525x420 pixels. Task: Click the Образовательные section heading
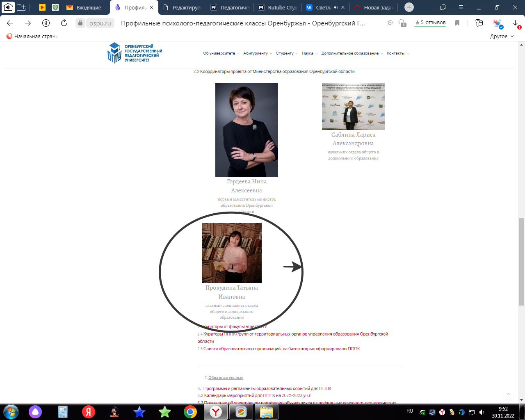tap(226, 378)
